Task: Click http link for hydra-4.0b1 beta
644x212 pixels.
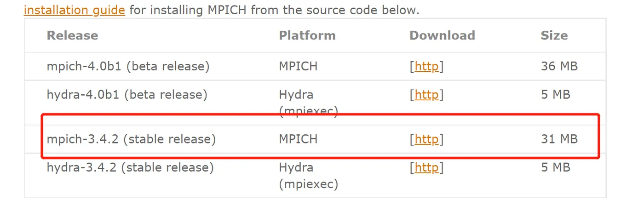Action: (426, 95)
